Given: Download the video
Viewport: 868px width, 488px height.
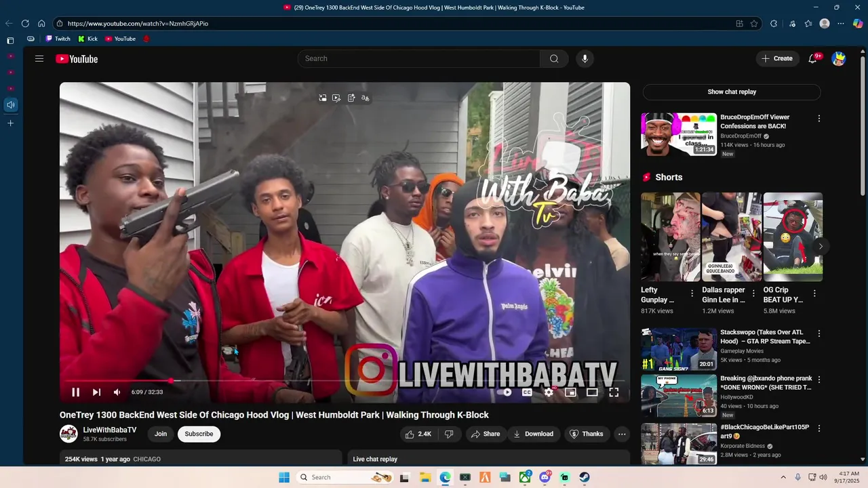Looking at the screenshot, I should point(534,434).
